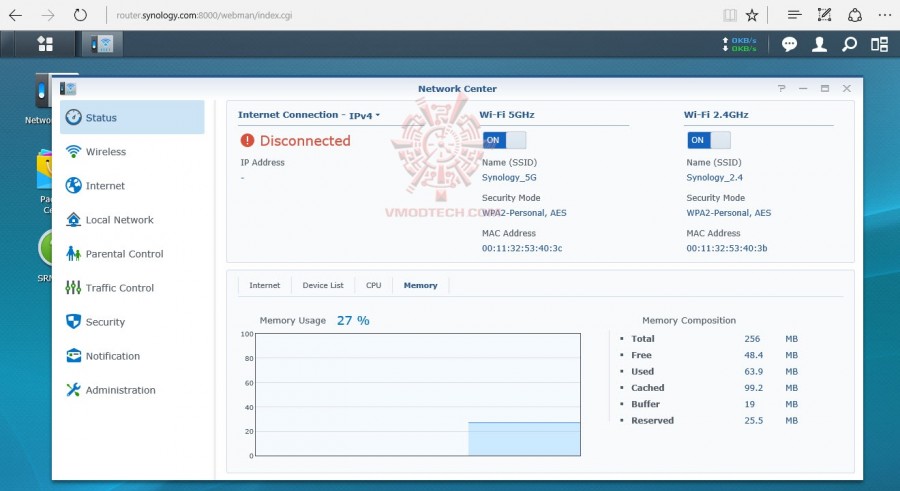Image resolution: width=900 pixels, height=491 pixels.
Task: Click the Status gauge icon in sidebar
Action: click(x=73, y=117)
